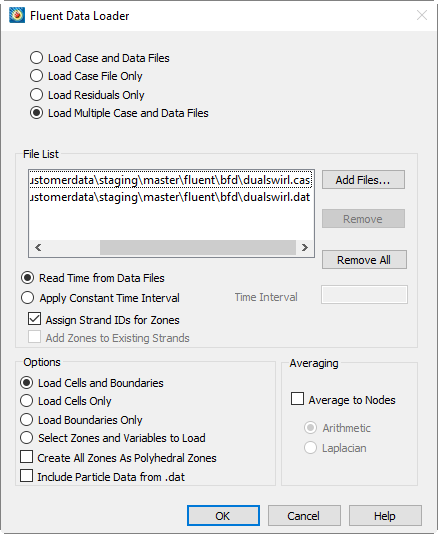Click the Fluent Data Loader title icon

(x=17, y=16)
